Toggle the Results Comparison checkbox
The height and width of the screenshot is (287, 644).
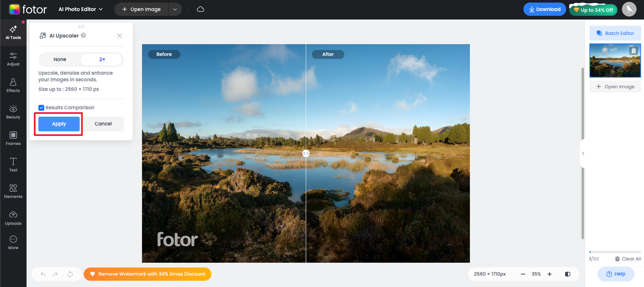(x=41, y=108)
